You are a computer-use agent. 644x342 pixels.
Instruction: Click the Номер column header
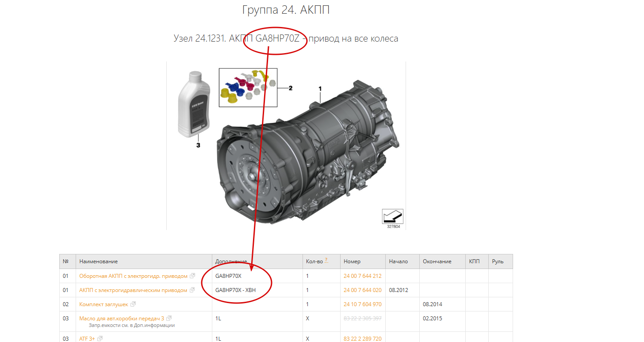pos(363,261)
